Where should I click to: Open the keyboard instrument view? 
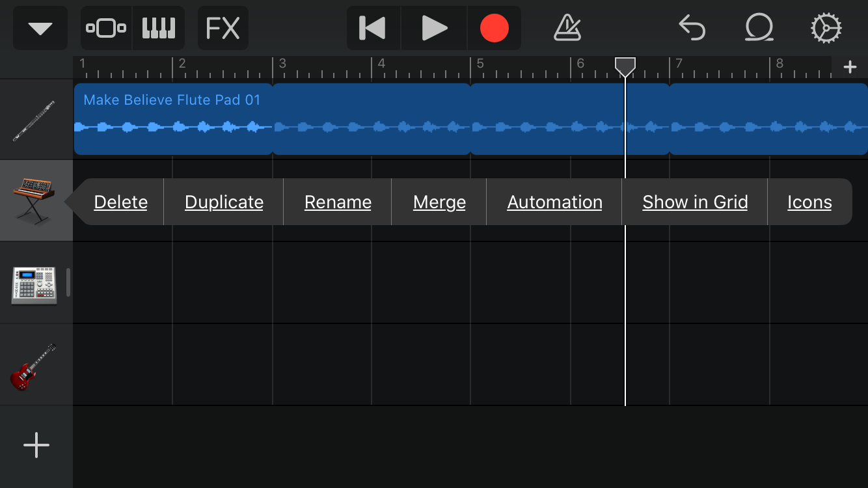tap(159, 29)
